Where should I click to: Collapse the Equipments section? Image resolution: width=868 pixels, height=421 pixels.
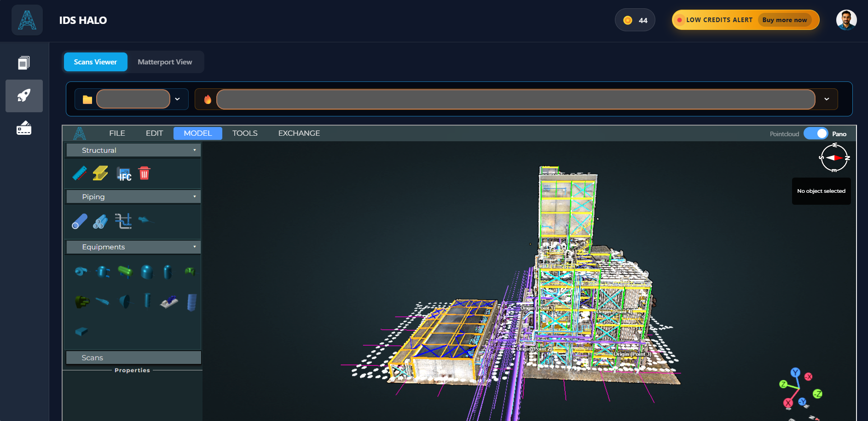coord(133,247)
